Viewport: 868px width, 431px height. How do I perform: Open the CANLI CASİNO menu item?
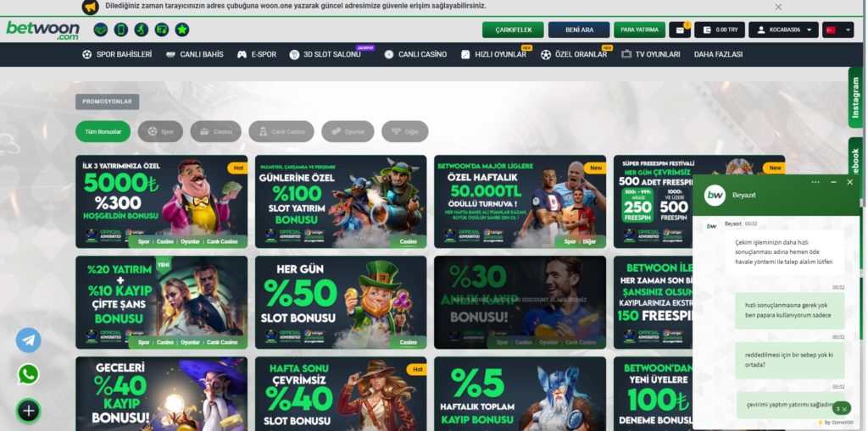pos(415,54)
